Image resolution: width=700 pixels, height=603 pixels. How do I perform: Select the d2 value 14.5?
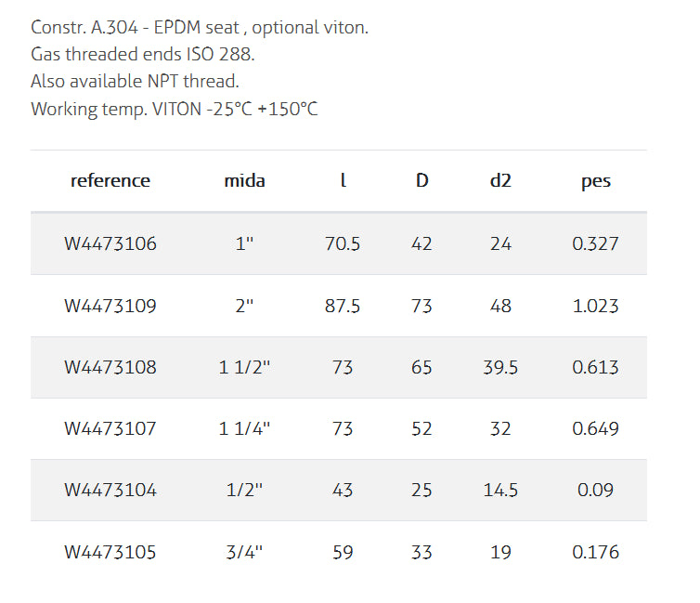tap(500, 490)
